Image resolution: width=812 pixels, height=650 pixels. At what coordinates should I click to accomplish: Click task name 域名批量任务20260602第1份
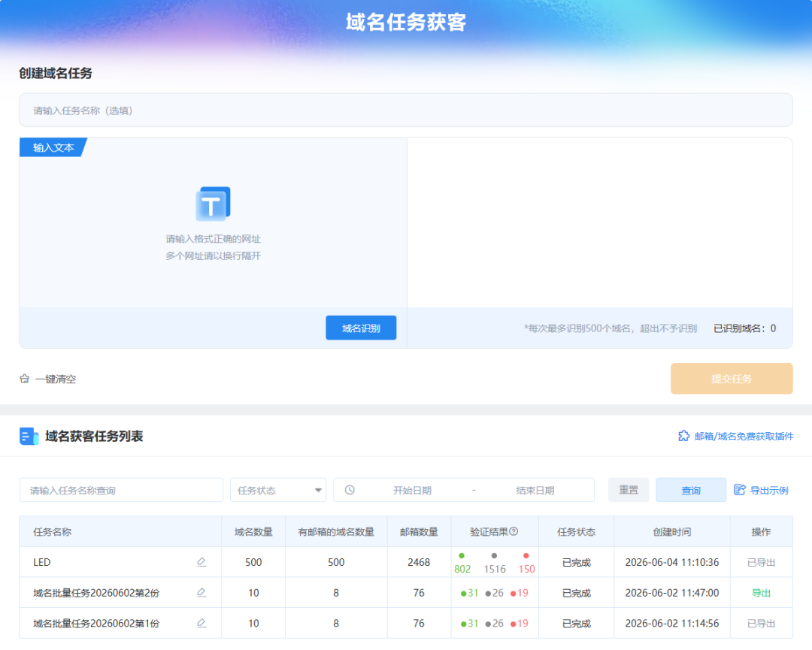[x=96, y=624]
